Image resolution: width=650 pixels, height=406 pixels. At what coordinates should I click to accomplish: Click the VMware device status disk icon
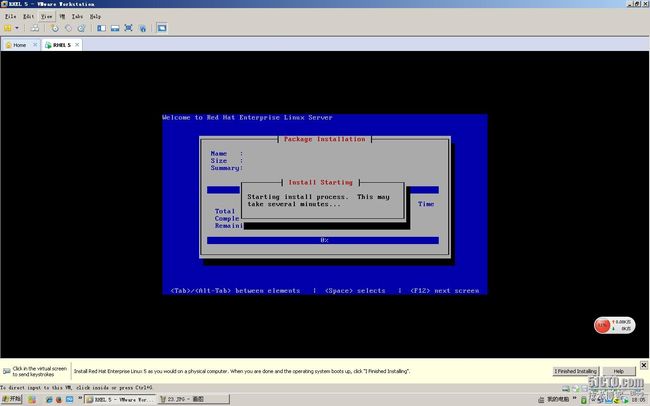[566, 389]
